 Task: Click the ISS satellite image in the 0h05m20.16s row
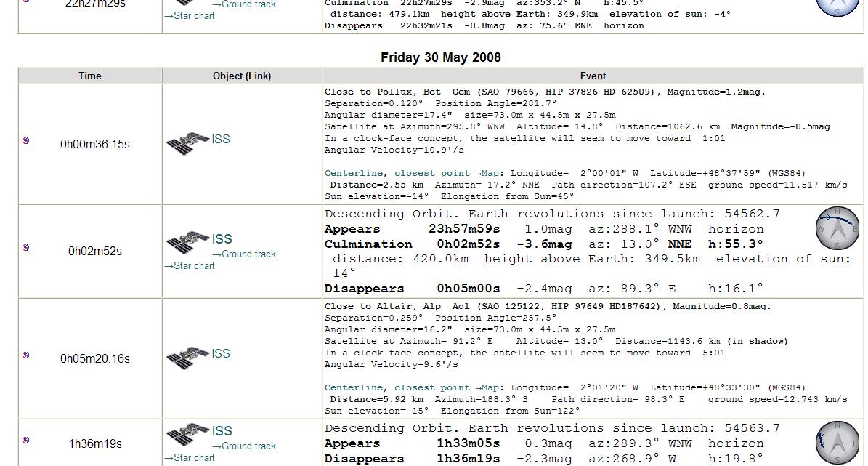(x=187, y=358)
